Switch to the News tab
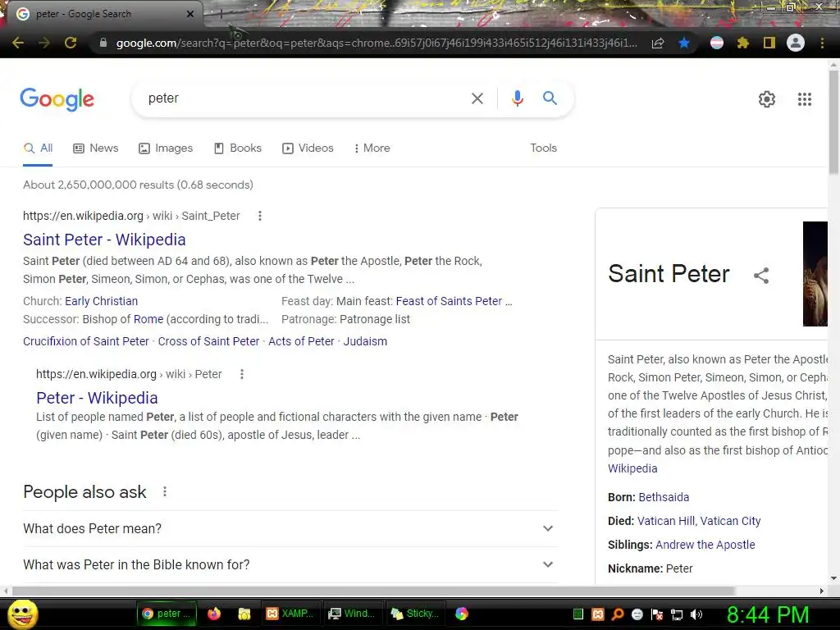Image resolution: width=840 pixels, height=630 pixels. click(96, 148)
